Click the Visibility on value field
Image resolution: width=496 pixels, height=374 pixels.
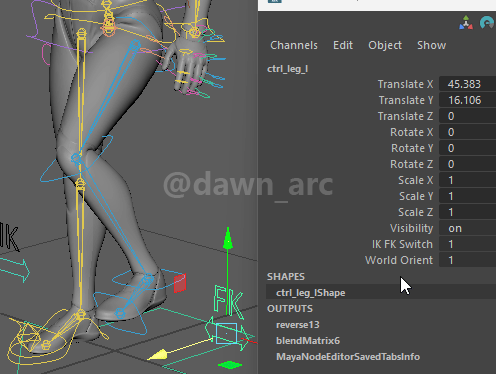(x=467, y=228)
